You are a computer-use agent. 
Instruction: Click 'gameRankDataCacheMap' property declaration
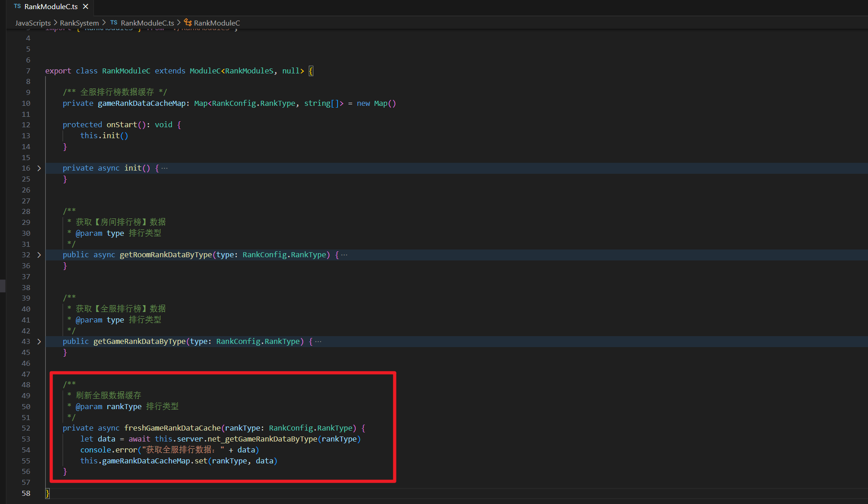click(141, 104)
